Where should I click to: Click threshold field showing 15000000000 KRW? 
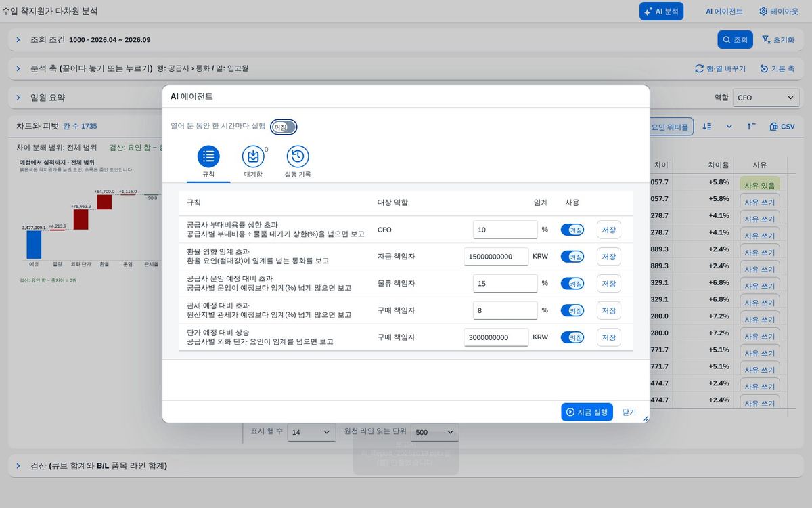click(496, 257)
